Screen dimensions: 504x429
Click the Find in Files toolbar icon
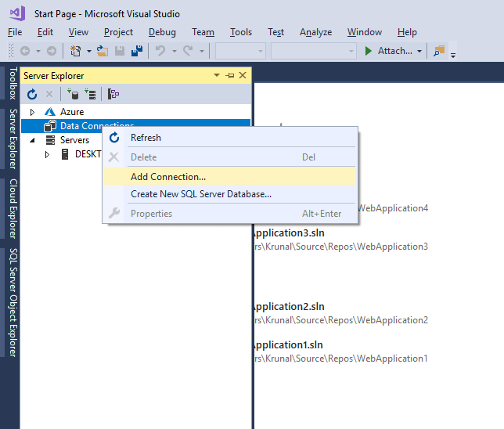(x=439, y=51)
